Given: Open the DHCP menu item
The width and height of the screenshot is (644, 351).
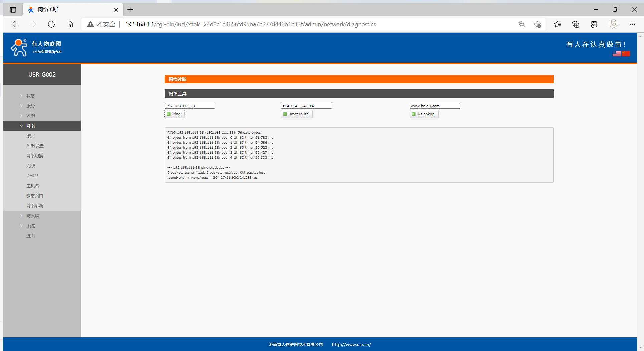Looking at the screenshot, I should [x=32, y=176].
